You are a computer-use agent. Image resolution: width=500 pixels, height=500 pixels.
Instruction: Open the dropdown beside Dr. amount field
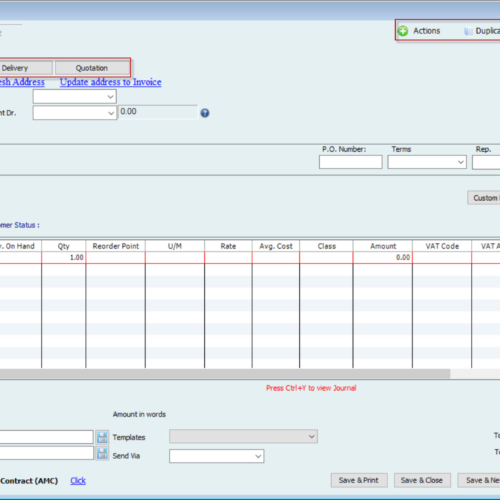tap(74, 113)
